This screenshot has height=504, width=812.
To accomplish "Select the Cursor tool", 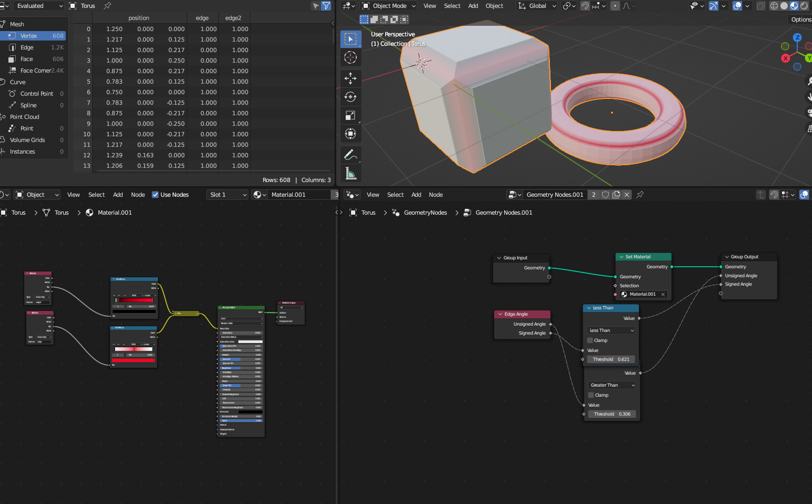I will 350,58.
